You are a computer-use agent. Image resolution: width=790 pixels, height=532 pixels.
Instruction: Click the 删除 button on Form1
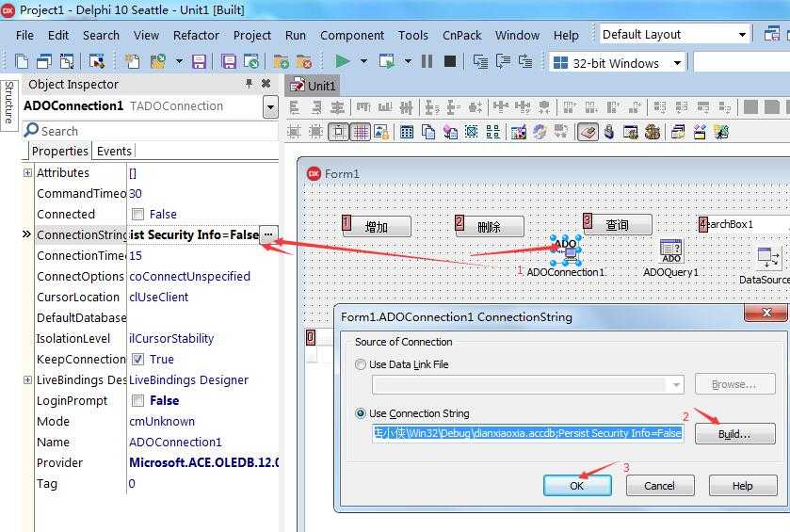coord(490,227)
